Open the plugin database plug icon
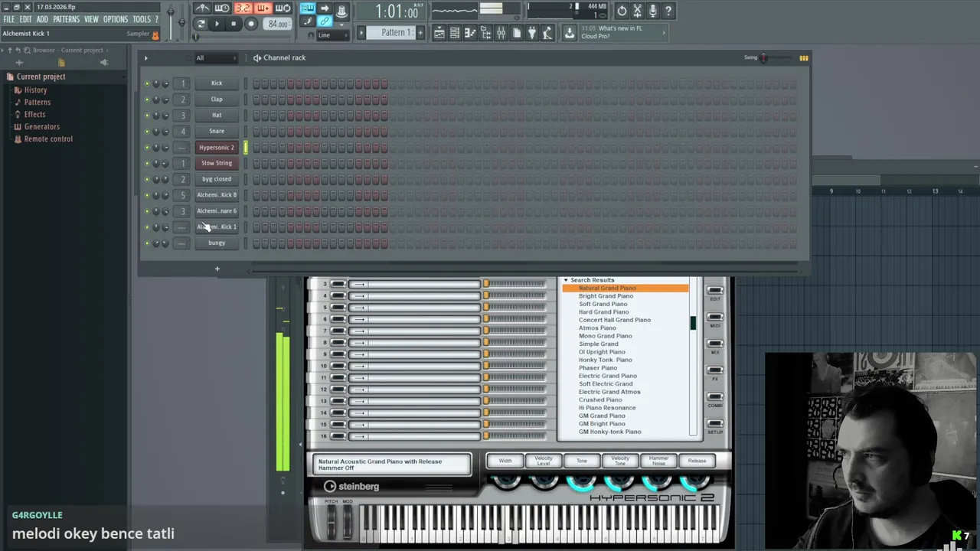 click(x=531, y=33)
